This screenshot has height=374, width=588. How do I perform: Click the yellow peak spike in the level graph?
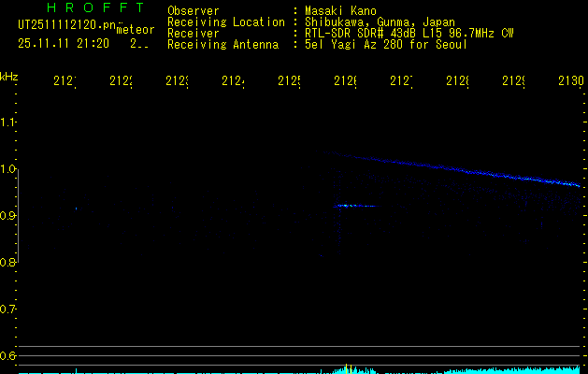tap(348, 368)
